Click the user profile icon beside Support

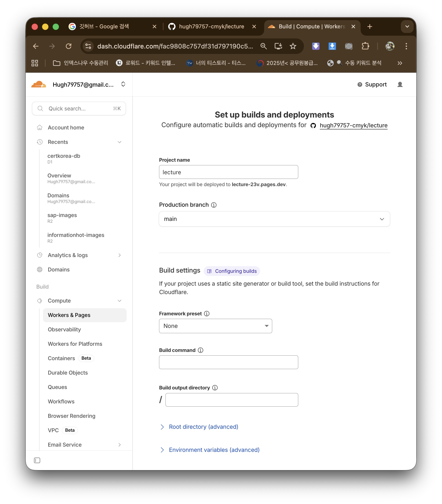click(x=400, y=84)
